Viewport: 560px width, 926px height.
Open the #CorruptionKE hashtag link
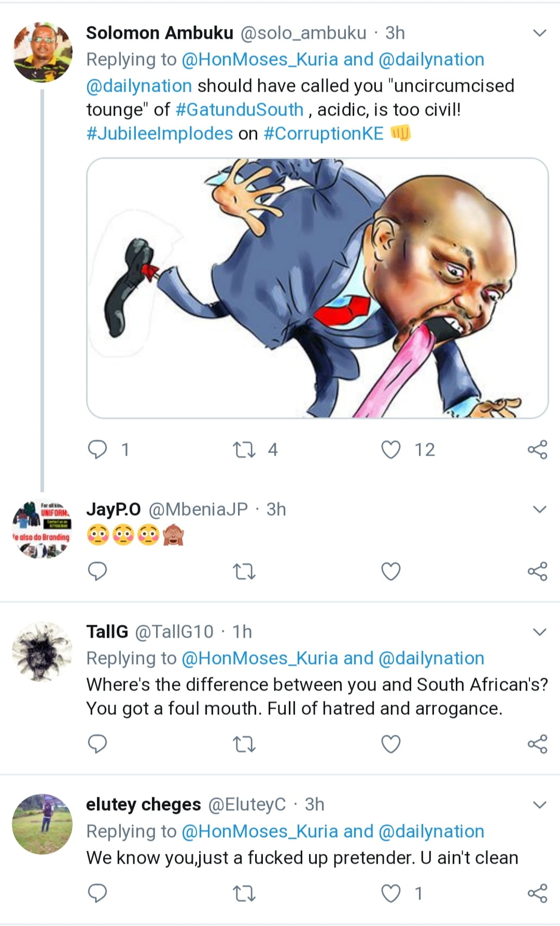(324, 134)
